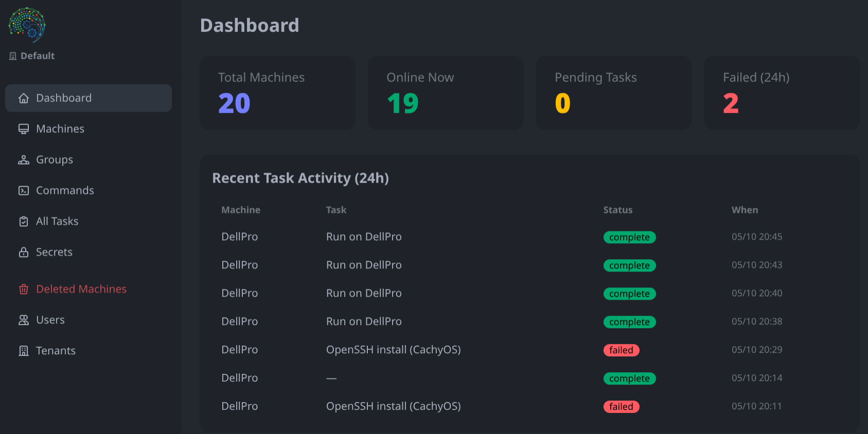Image resolution: width=868 pixels, height=434 pixels.
Task: Click complete badge in 20:14 row
Action: [629, 378]
